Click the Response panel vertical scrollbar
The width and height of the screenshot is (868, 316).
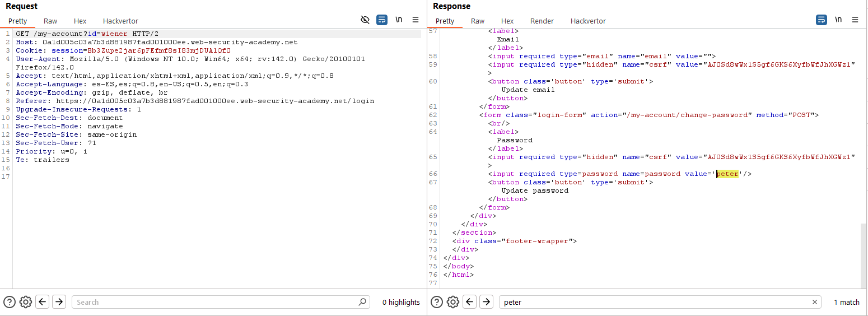click(x=864, y=255)
